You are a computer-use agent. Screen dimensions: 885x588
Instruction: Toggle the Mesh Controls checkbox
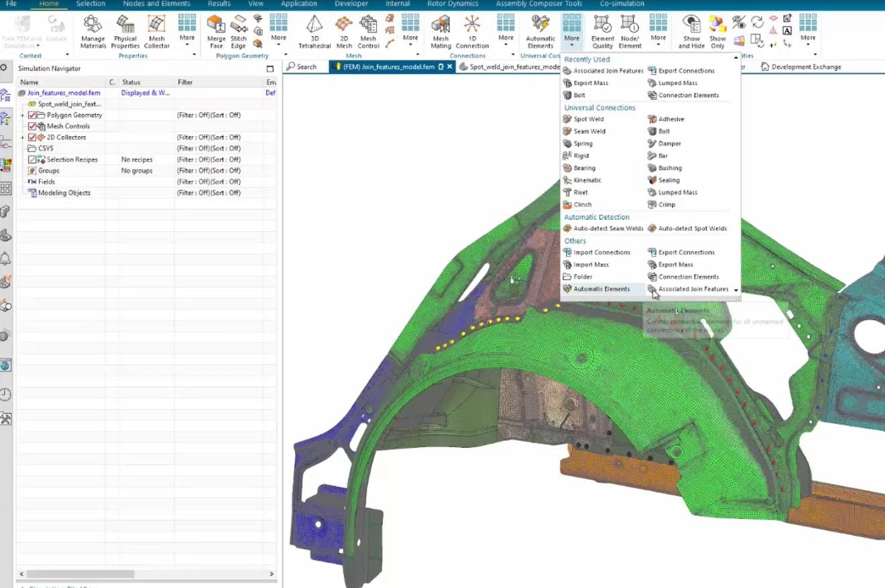coord(32,126)
